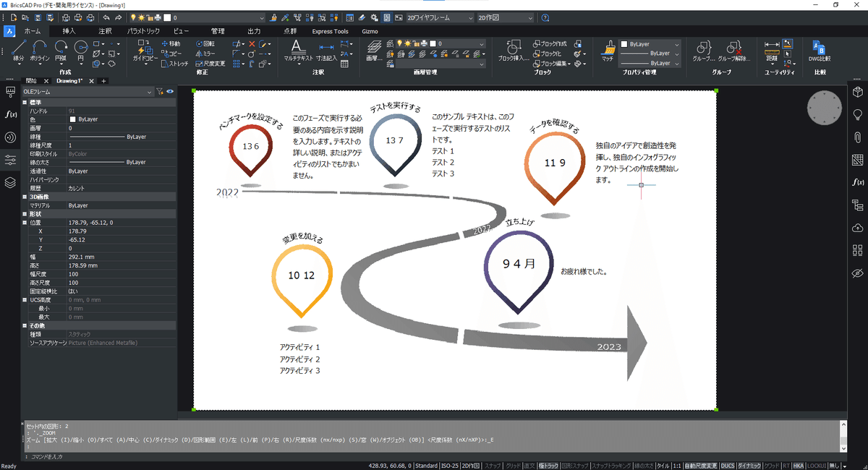Open the Express Tools ribbon tab
Viewport: 868px width, 470px height.
(x=330, y=31)
